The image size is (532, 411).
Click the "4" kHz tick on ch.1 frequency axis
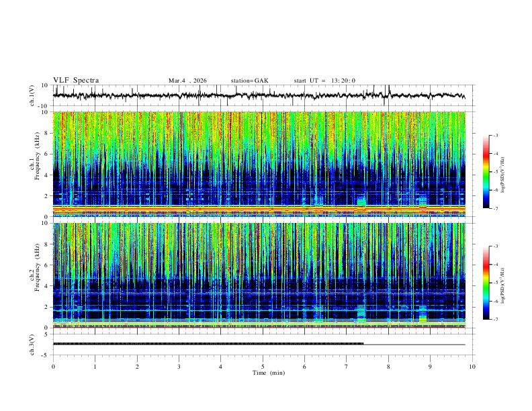tap(46, 175)
